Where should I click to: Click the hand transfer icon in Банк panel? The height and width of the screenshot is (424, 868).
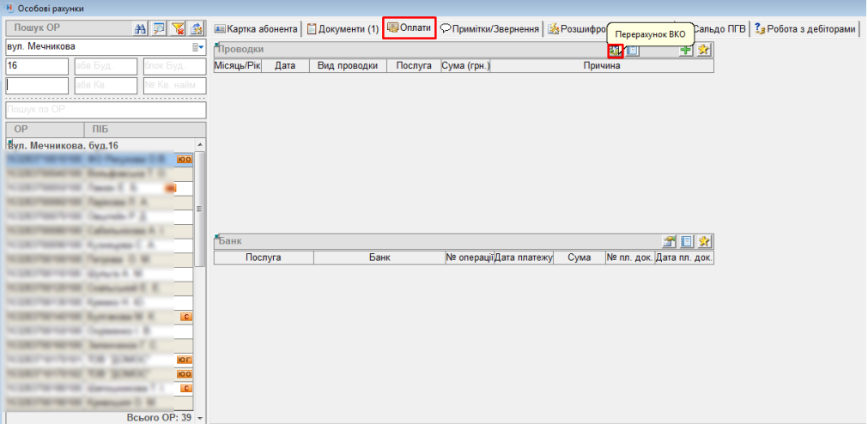[x=669, y=242]
